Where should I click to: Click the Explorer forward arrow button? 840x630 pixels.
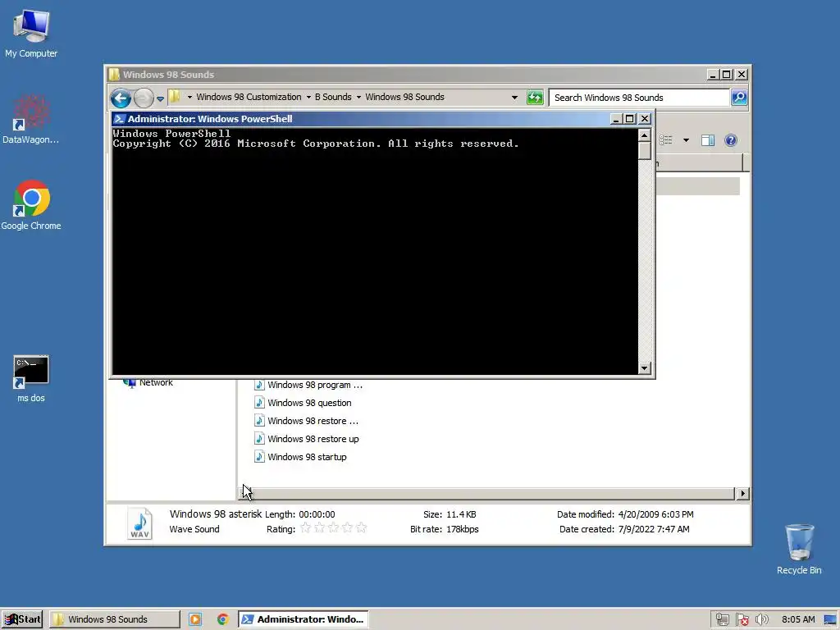[x=144, y=98]
